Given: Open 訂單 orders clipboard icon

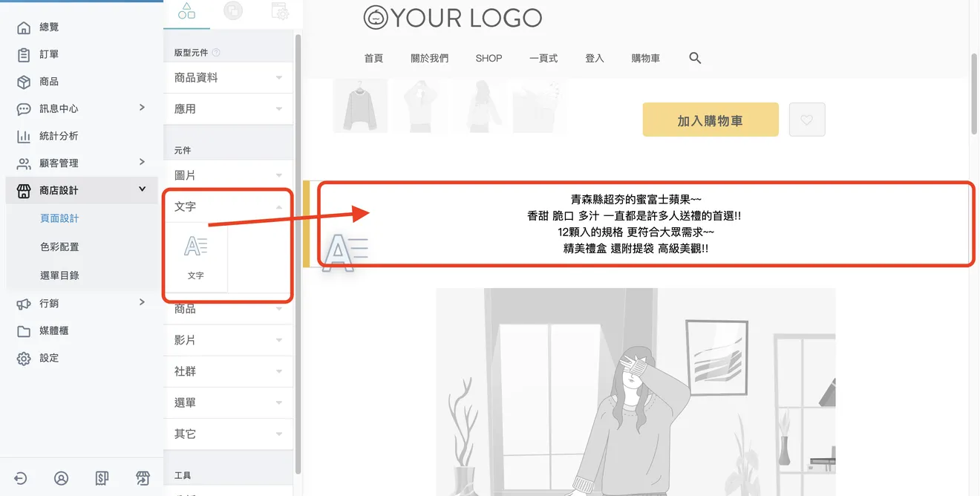Looking at the screenshot, I should [24, 55].
